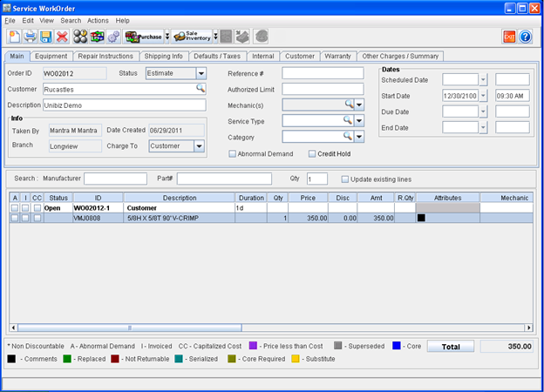Click the Price column header
Viewport: 544px width, 392px height.
[x=308, y=198]
